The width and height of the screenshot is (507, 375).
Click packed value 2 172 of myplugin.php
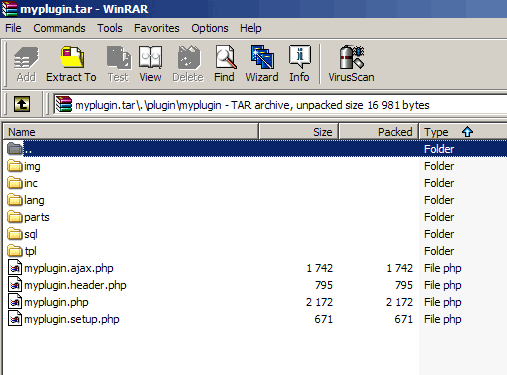[399, 302]
